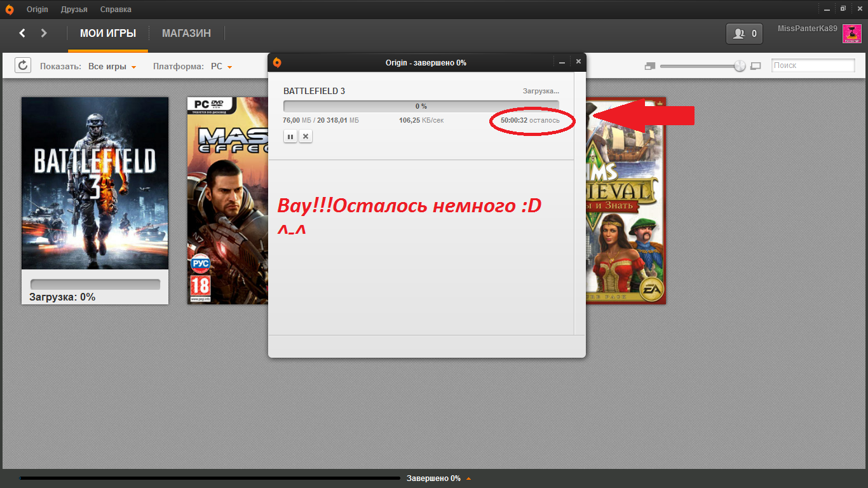Screen dimensions: 868x488
Task: Click the Battlefield 3 download progress bar in popup
Action: tap(421, 106)
